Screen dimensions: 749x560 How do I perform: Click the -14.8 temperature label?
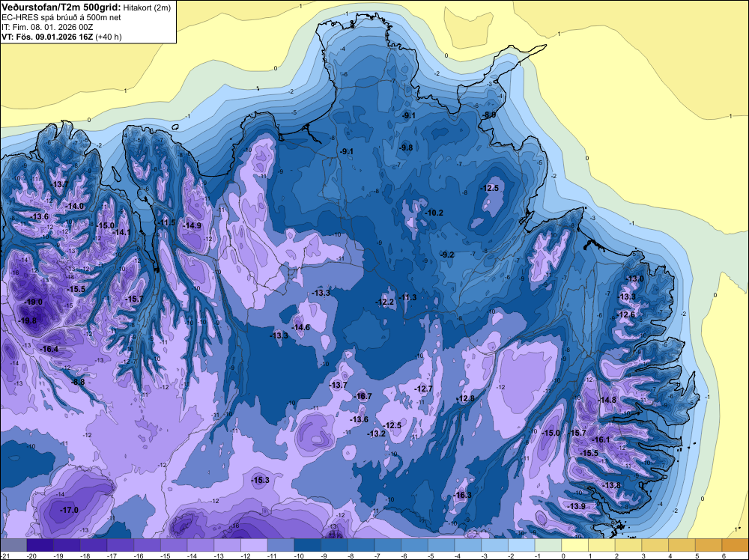607,400
